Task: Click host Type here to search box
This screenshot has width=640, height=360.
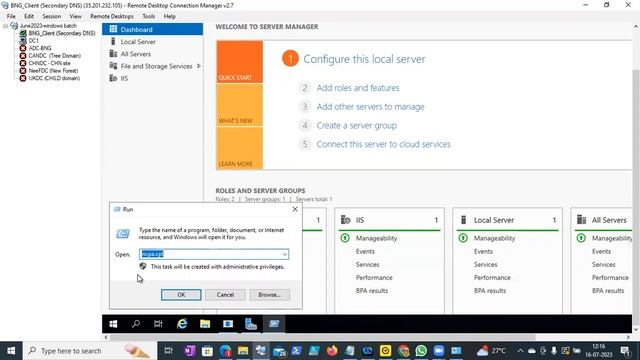Action: (89, 351)
